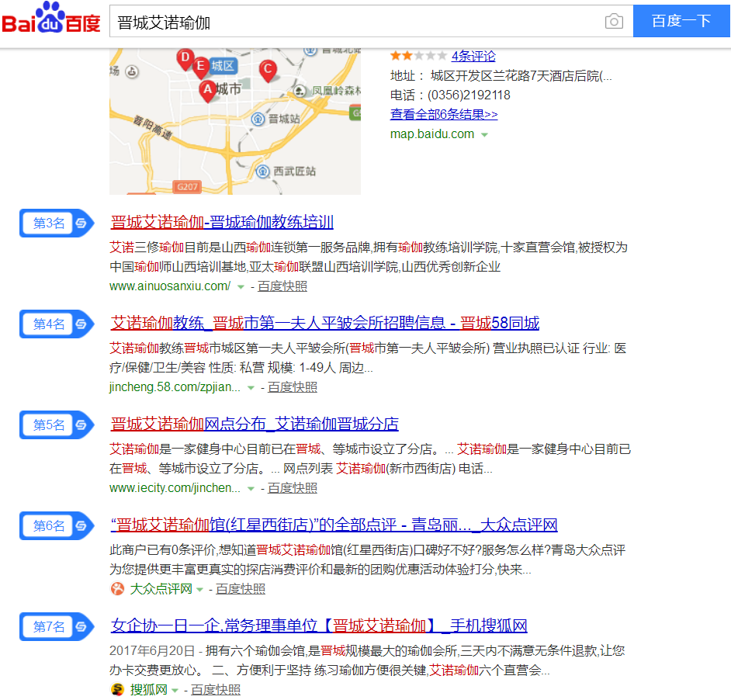The image size is (731, 700).
Task: Click www.ainuosanxiu.com URL
Action: tap(170, 286)
